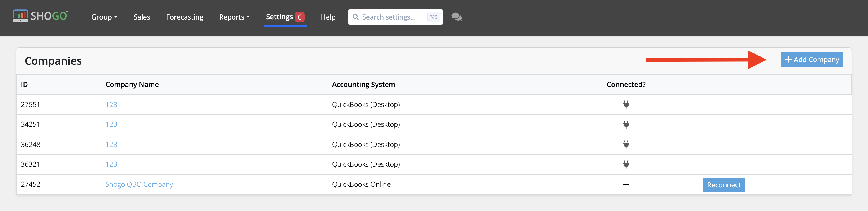Click the plug icon for ID 36248
This screenshot has height=211, width=868.
coord(626,144)
